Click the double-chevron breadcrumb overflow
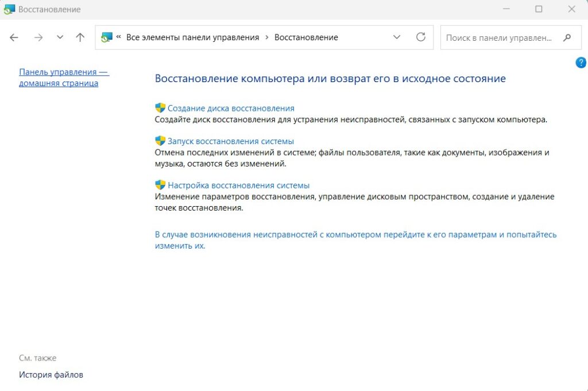Image resolution: width=588 pixels, height=391 pixels. pos(118,37)
